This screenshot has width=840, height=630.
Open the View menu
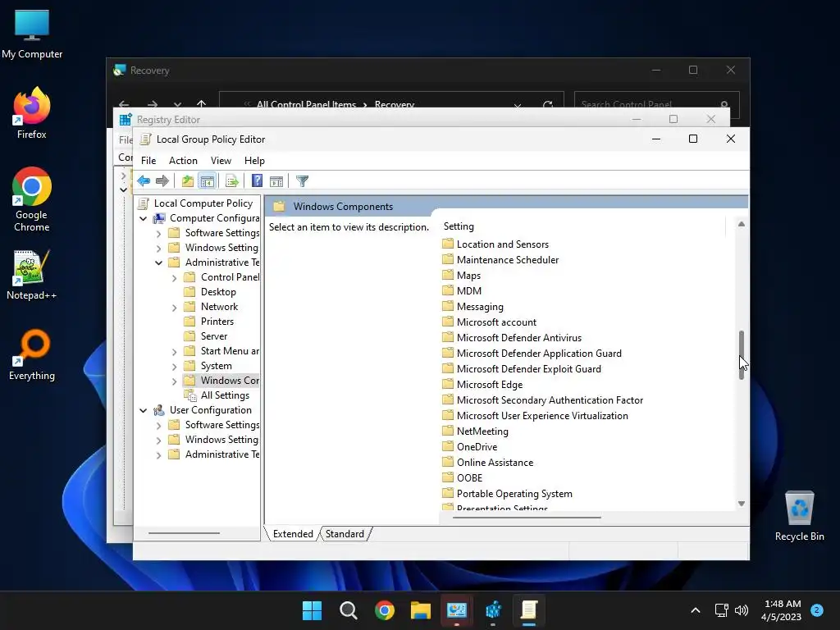tap(221, 161)
